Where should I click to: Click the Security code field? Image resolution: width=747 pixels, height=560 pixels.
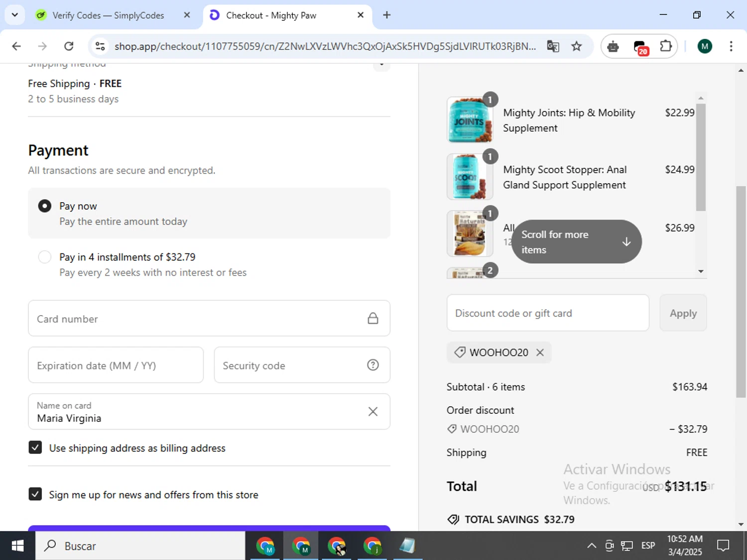tap(302, 365)
